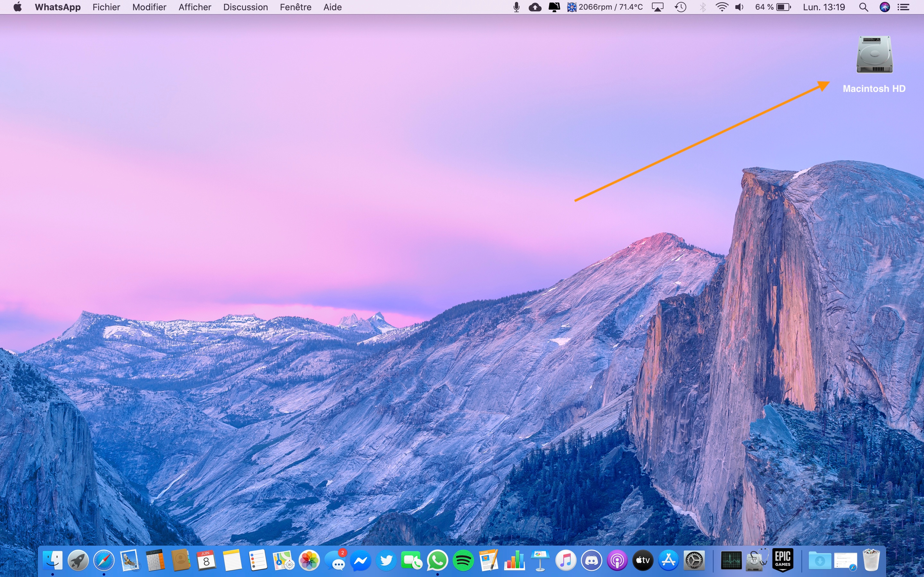Open Spotlight search magnifier
924x577 pixels.
(x=863, y=7)
